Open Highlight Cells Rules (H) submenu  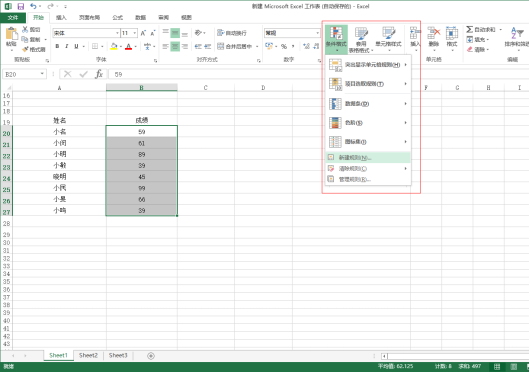[368, 65]
